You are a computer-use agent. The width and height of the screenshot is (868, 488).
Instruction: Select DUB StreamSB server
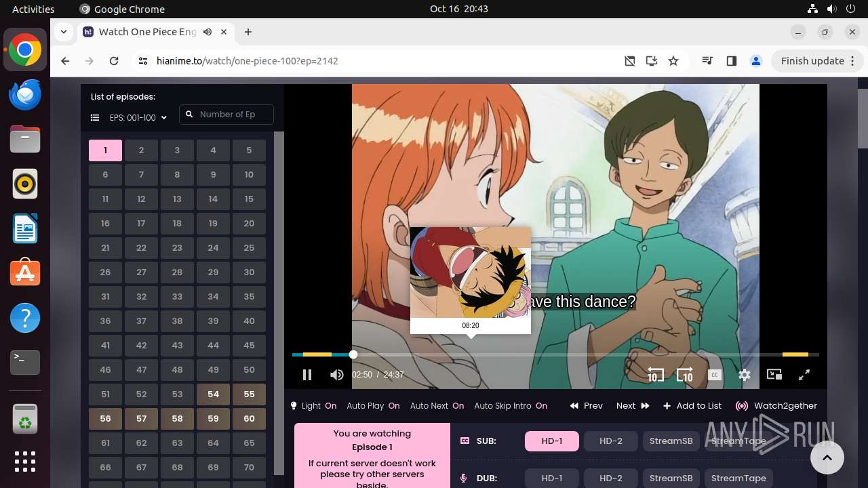click(x=671, y=479)
